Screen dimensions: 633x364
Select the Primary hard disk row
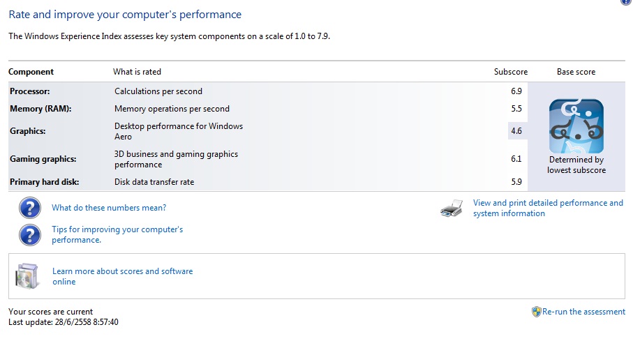[x=268, y=182]
